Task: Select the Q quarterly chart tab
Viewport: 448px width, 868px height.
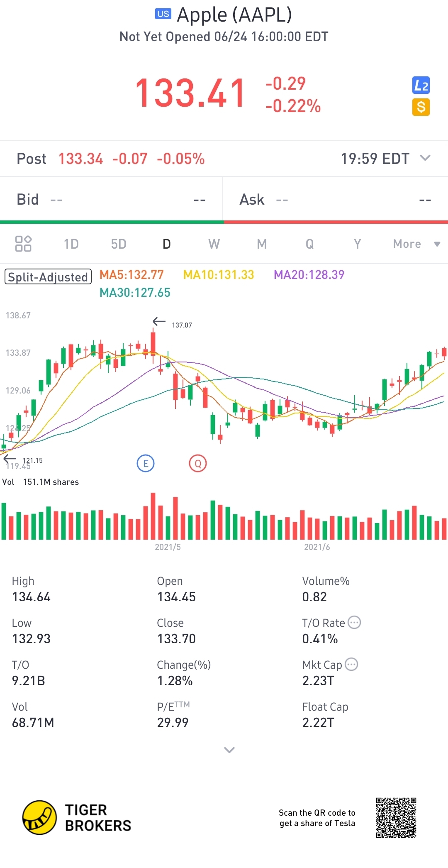Action: 310,244
